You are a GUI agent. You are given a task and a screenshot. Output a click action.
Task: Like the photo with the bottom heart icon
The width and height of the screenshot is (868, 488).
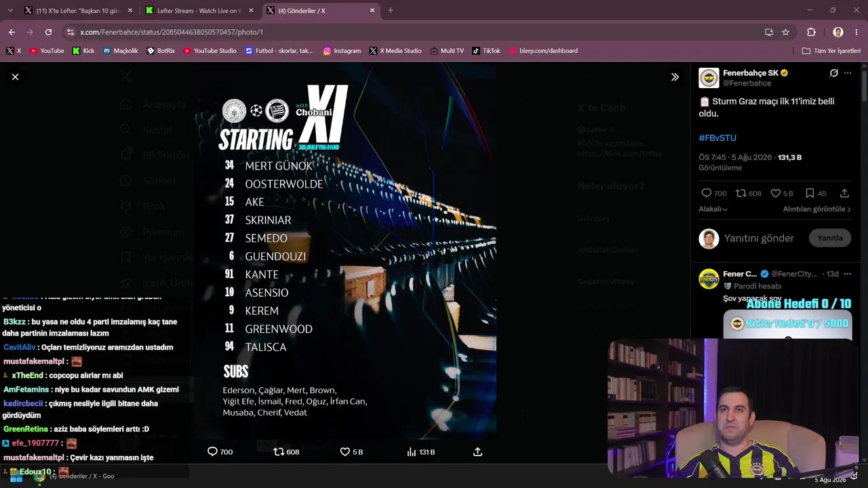pos(344,451)
